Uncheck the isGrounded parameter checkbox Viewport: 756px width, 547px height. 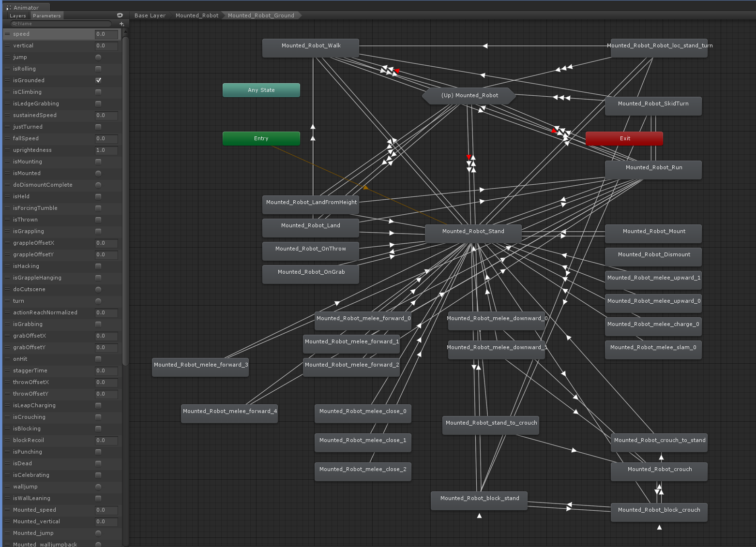point(98,80)
